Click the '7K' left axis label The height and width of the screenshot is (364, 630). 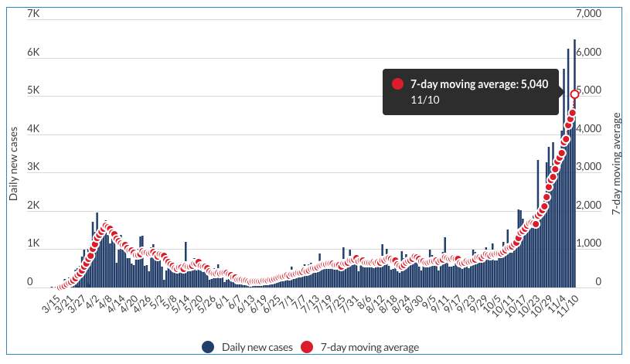click(33, 14)
